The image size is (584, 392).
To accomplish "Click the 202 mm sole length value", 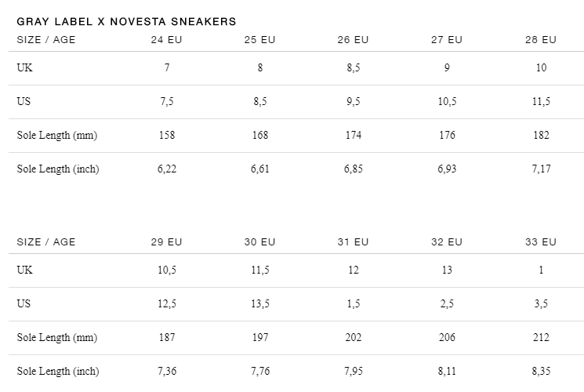I will click(353, 338).
